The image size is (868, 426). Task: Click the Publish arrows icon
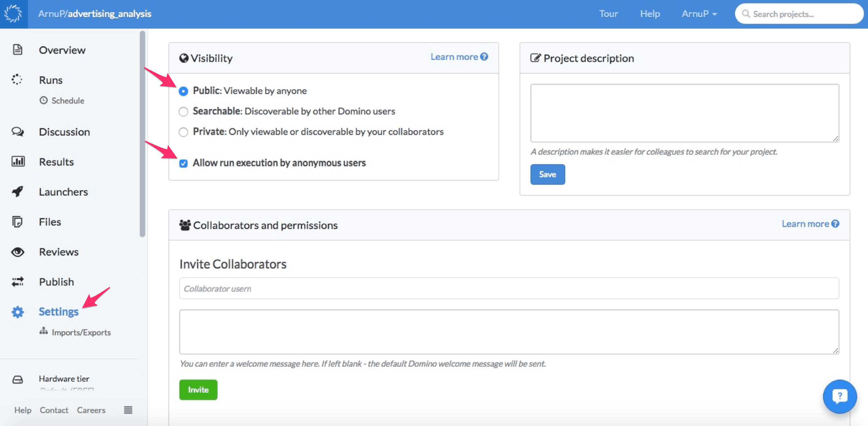(18, 281)
